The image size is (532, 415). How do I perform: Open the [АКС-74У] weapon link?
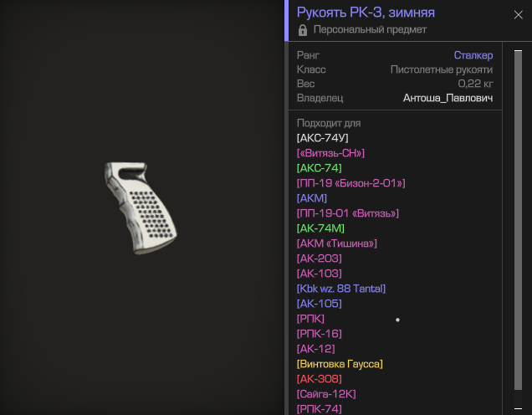[x=322, y=138]
